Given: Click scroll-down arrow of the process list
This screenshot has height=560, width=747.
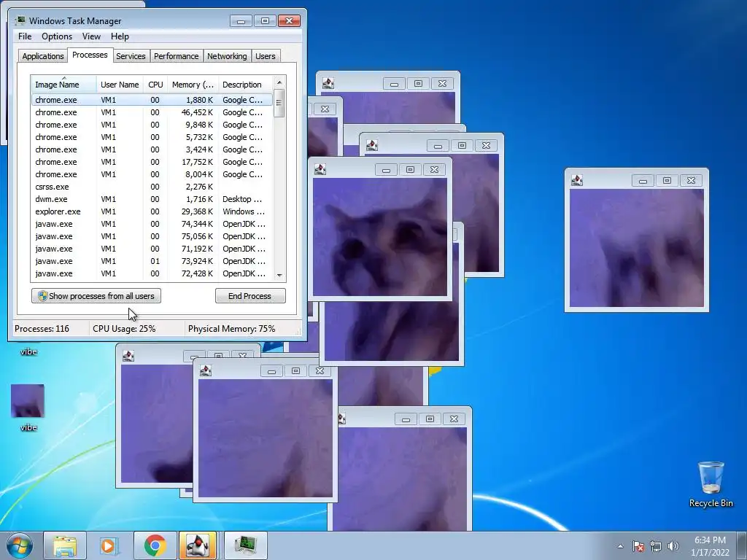Looking at the screenshot, I should 279,275.
